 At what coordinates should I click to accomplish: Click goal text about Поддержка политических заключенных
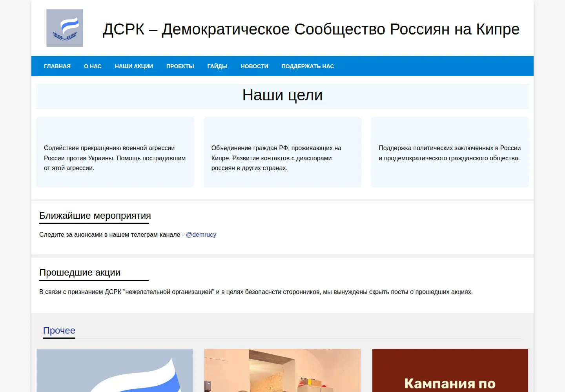pyautogui.click(x=450, y=153)
